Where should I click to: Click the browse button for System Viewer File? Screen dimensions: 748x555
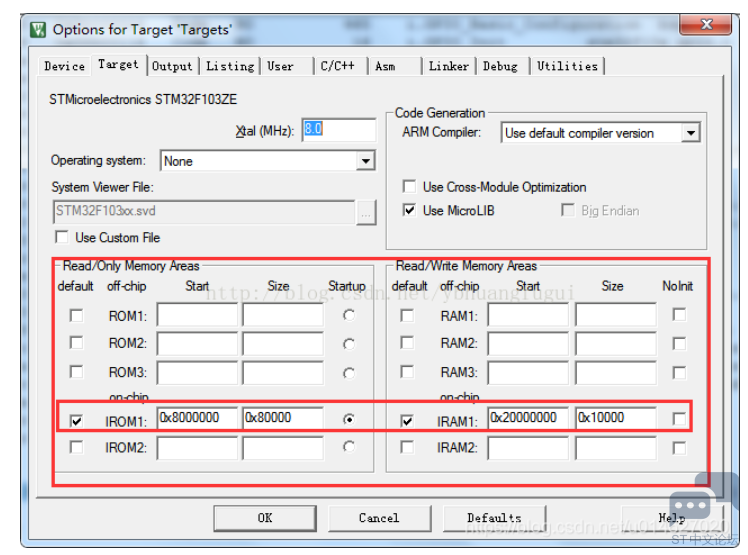pos(366,212)
